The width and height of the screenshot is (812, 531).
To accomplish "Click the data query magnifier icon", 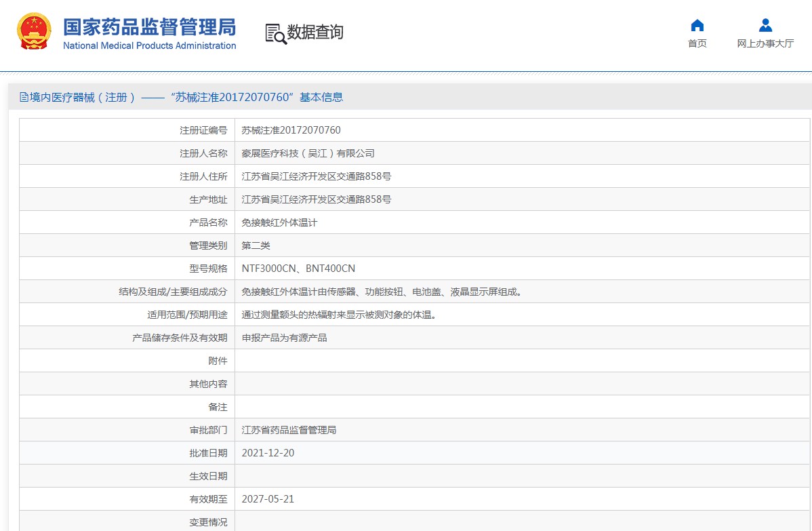I will [276, 34].
